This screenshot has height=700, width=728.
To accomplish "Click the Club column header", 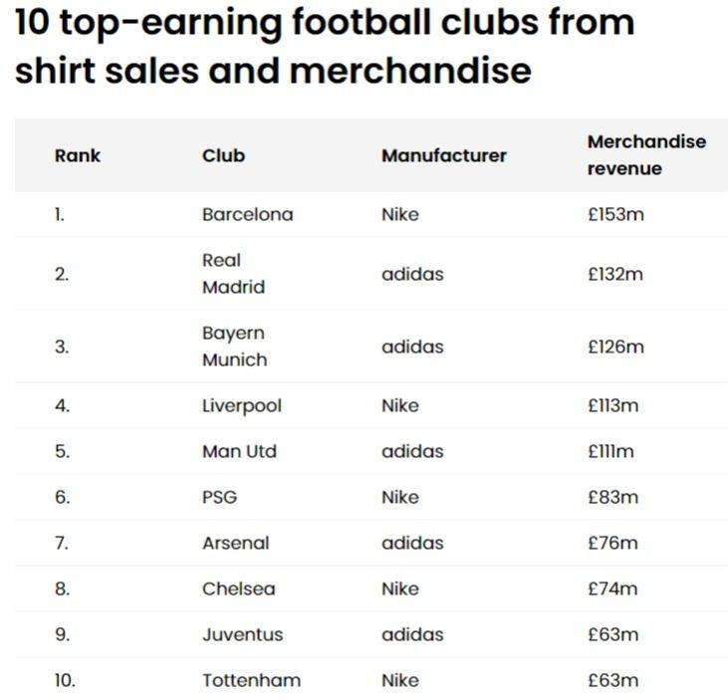I will coord(223,155).
